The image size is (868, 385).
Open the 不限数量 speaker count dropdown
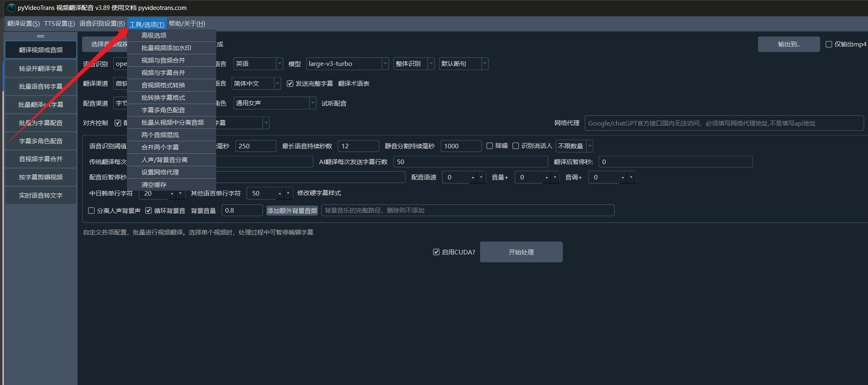point(590,146)
